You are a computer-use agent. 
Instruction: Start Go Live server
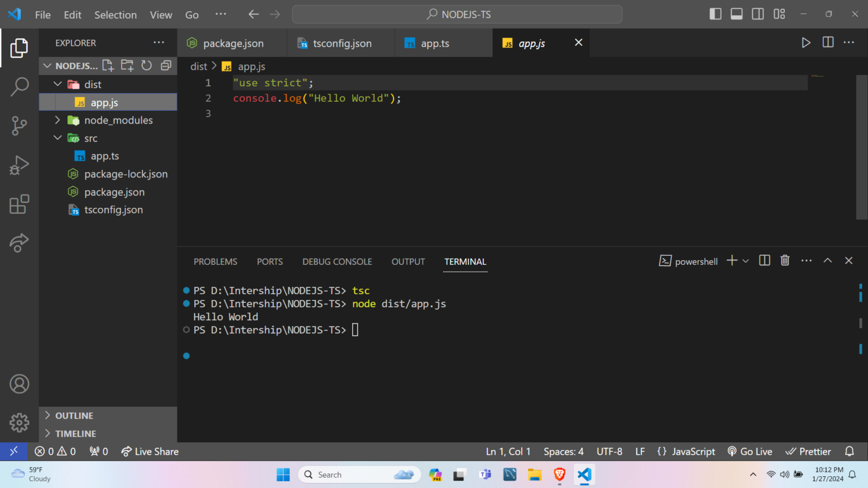750,451
